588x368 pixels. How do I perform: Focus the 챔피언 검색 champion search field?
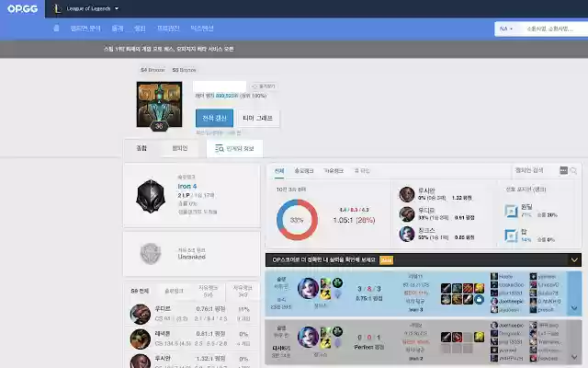point(535,170)
